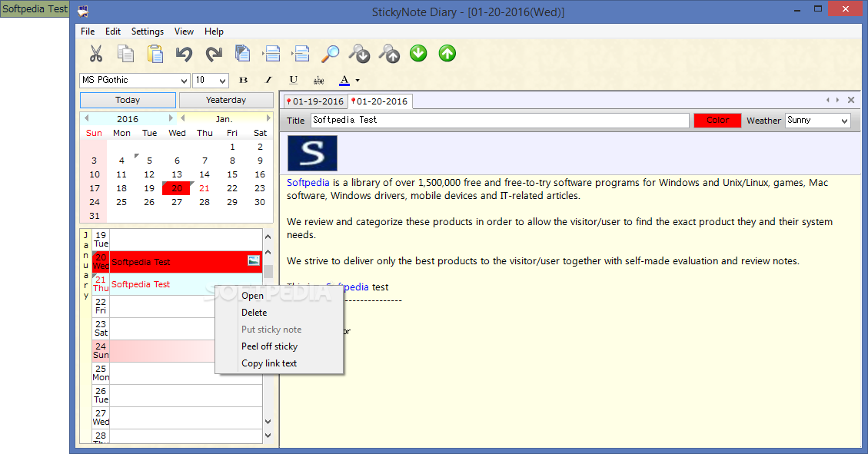Open the Settings menu
Screen dimensions: 868x454
148,31
